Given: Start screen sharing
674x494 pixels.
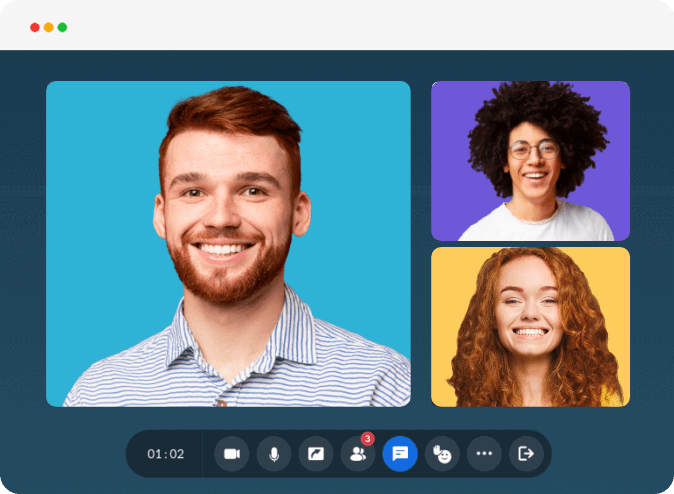Looking at the screenshot, I should (316, 454).
